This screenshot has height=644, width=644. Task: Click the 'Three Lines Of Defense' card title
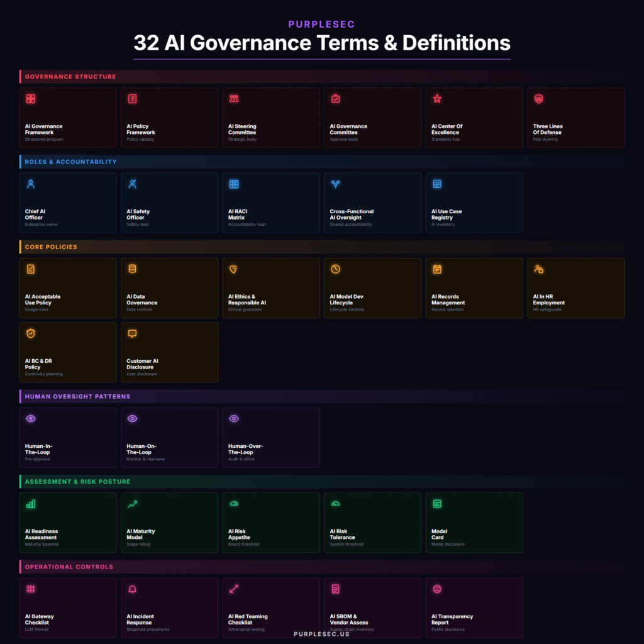click(x=548, y=130)
